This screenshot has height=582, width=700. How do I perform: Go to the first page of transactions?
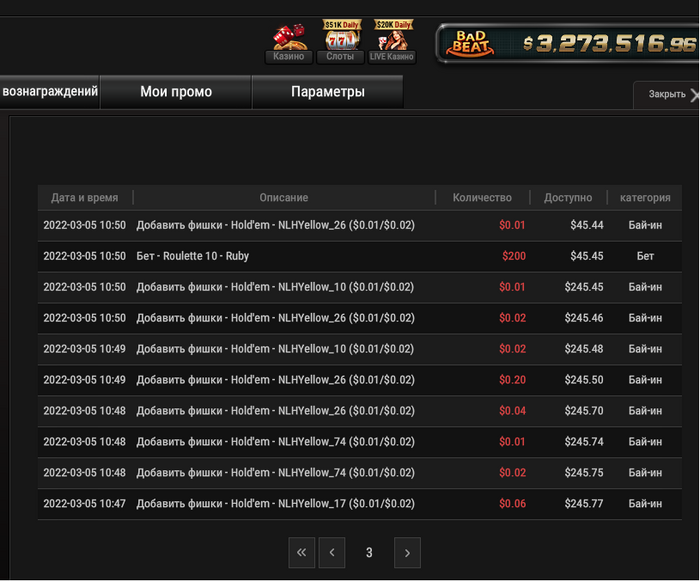coord(302,553)
